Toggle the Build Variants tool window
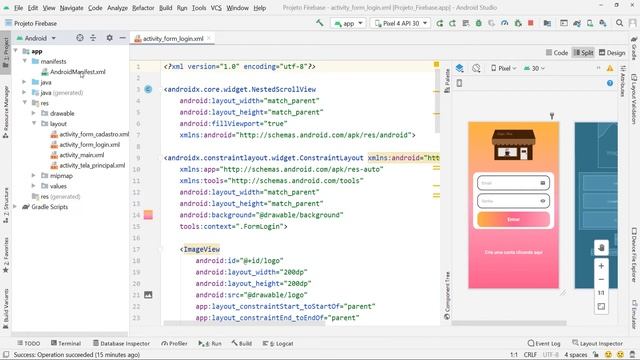Screen dimensions: 640x360 coord(6,308)
